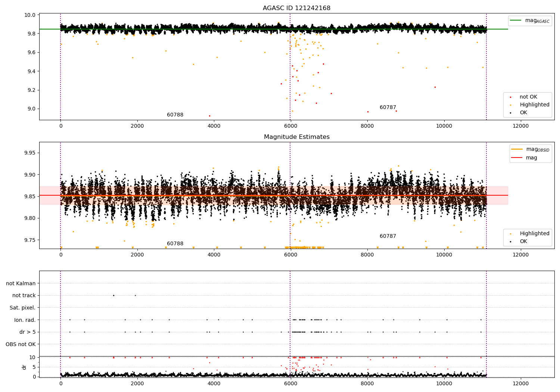Click the '10.0' y-tick of the top plot
560x392 pixels.
(x=31, y=15)
